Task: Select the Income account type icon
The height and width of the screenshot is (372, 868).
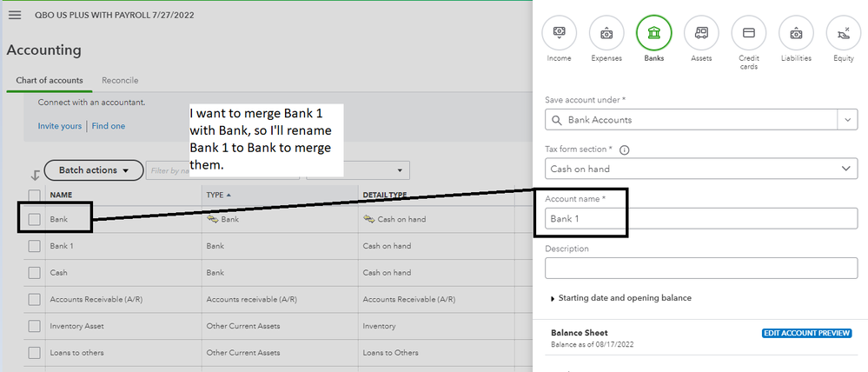Action: (559, 33)
